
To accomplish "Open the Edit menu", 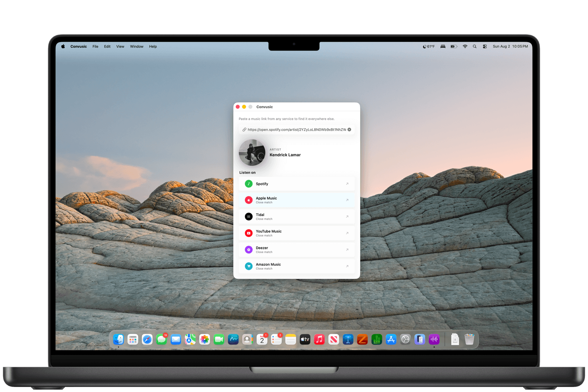I will coord(107,47).
